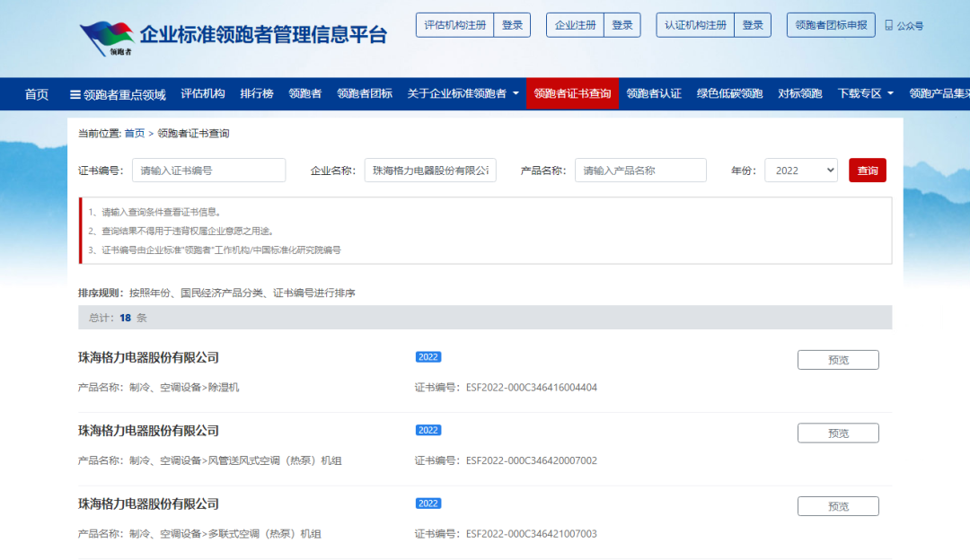
Task: Preview the 多联式空调 certificate
Action: (837, 506)
